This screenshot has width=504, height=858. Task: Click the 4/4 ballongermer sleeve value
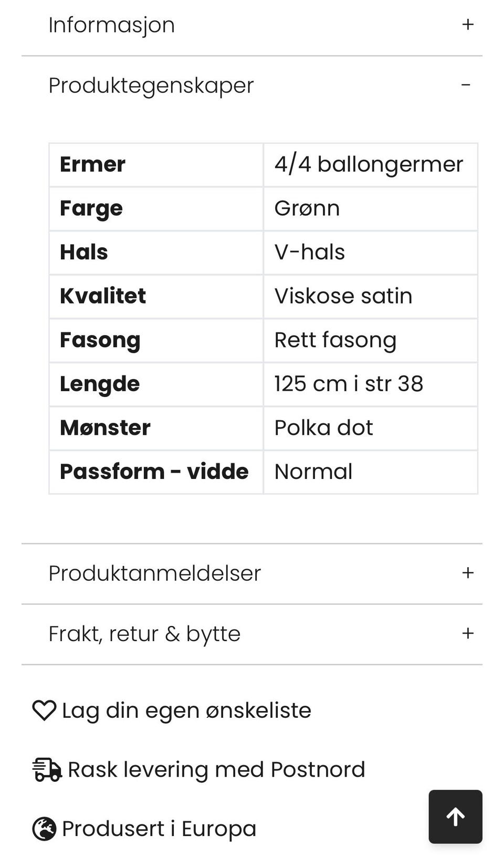coord(369,164)
